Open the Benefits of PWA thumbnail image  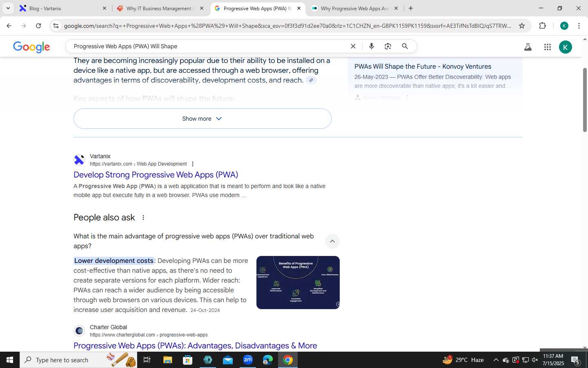[298, 283]
